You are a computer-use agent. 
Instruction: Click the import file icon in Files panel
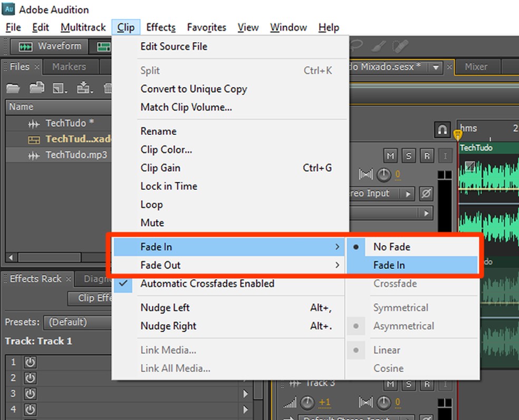(x=37, y=87)
